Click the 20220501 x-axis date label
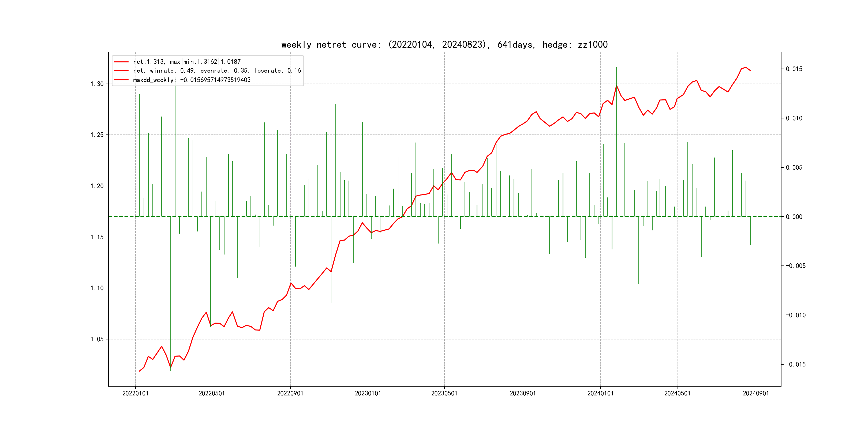Viewport: 868px width, 434px height. point(212,393)
